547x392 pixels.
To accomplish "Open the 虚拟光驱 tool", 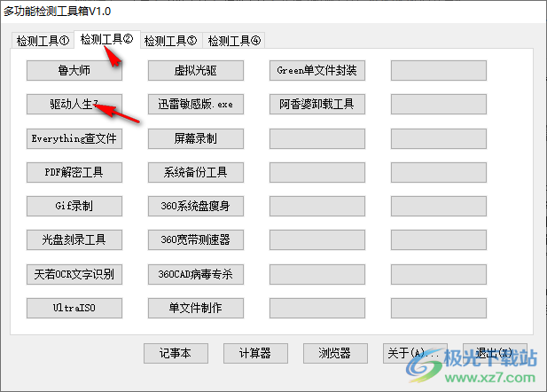I will [196, 71].
